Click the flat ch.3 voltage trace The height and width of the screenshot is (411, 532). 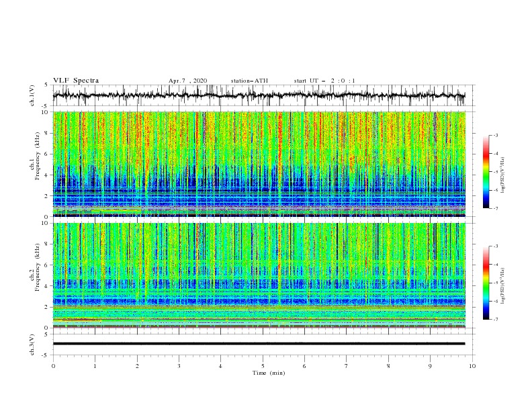pos(259,344)
